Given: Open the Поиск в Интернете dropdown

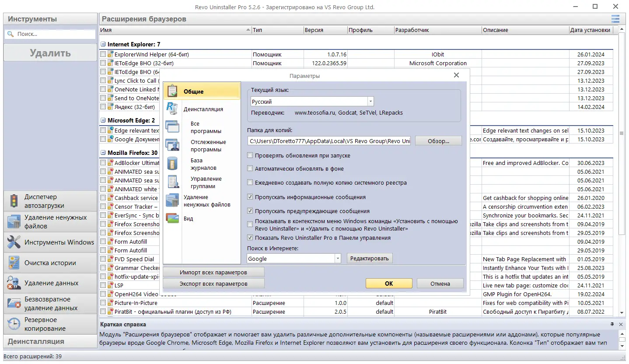Looking at the screenshot, I should pyautogui.click(x=338, y=259).
